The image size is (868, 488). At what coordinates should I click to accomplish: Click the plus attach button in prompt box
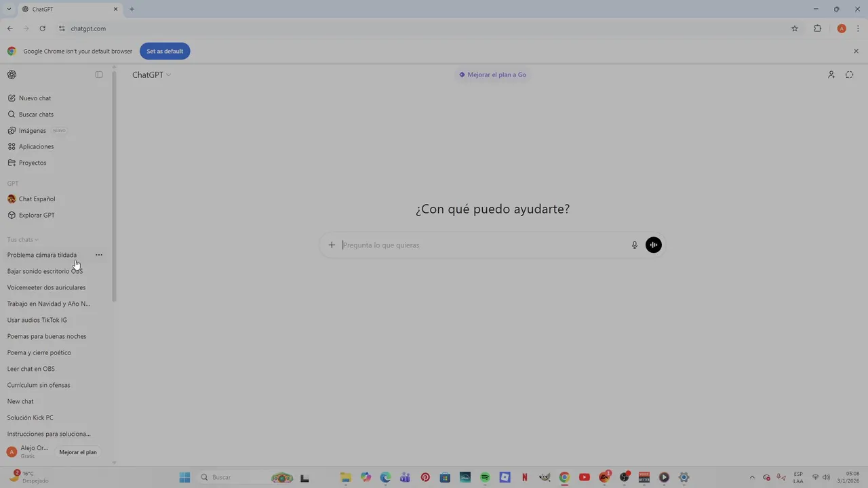tap(332, 245)
